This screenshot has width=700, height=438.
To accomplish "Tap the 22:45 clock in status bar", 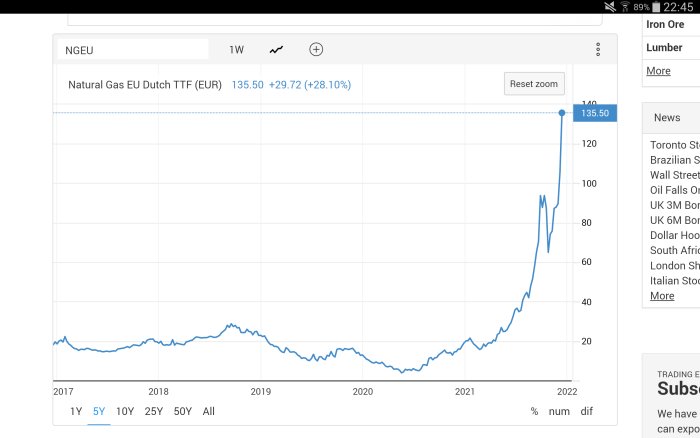I will (x=678, y=7).
